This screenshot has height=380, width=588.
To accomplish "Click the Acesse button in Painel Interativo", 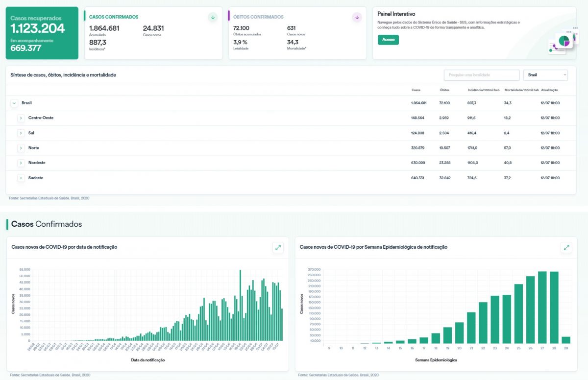I will coord(388,40).
